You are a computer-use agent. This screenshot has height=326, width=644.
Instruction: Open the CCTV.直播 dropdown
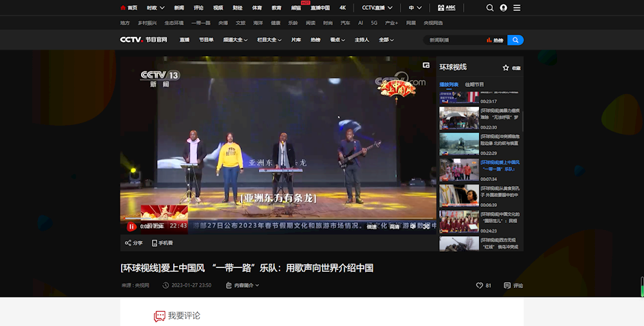[377, 8]
